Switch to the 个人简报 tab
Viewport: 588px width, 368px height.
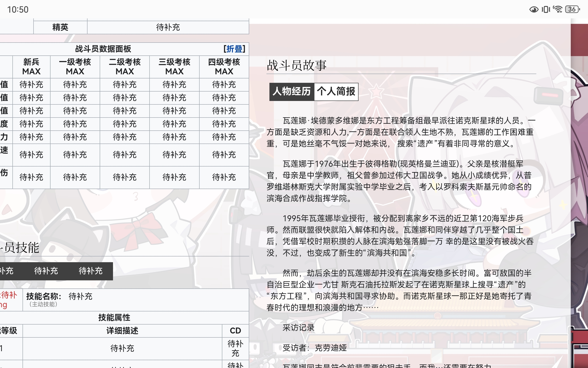(336, 92)
